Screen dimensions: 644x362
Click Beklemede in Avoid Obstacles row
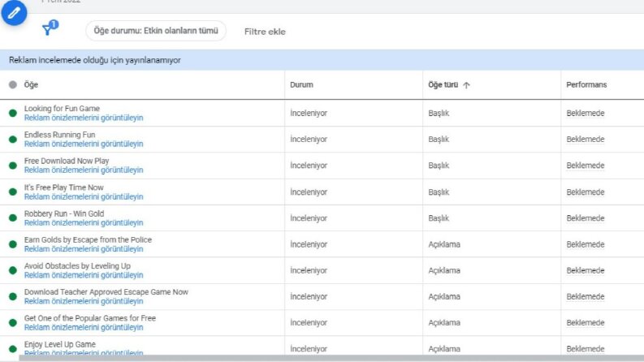(586, 270)
